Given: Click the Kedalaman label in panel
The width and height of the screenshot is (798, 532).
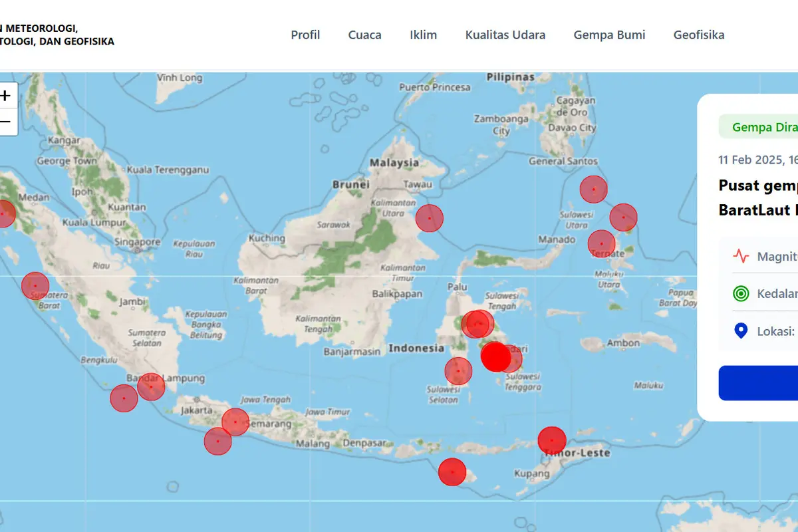Looking at the screenshot, I should tap(777, 293).
